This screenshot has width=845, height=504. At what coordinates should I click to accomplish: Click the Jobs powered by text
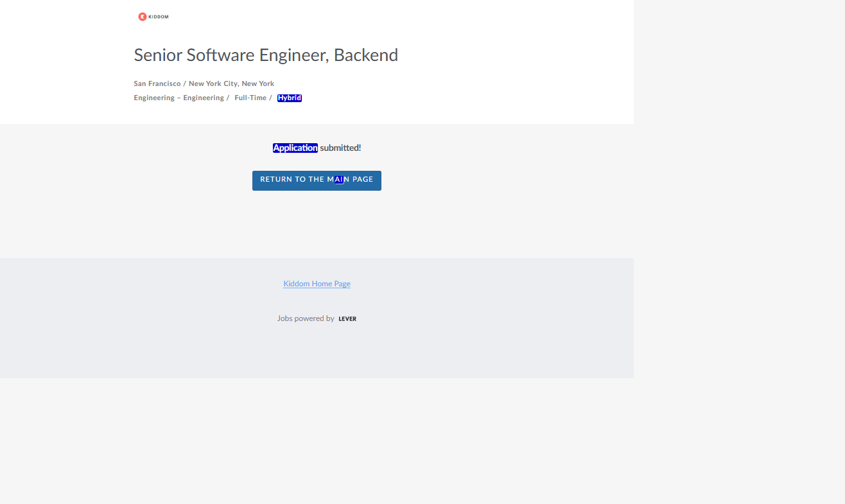(x=306, y=318)
